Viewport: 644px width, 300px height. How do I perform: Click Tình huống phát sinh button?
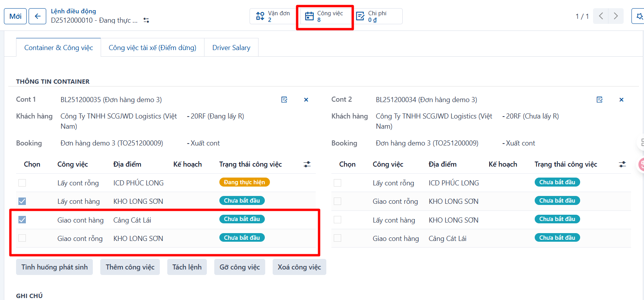click(x=54, y=267)
